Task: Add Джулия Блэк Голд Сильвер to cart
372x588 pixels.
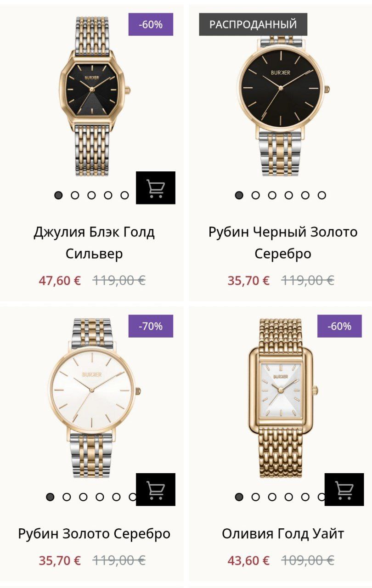Action: tap(156, 188)
